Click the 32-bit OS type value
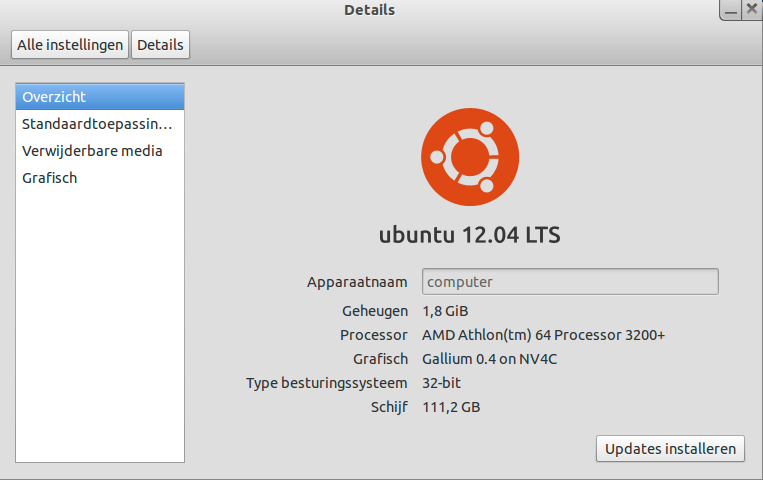 pyautogui.click(x=441, y=383)
